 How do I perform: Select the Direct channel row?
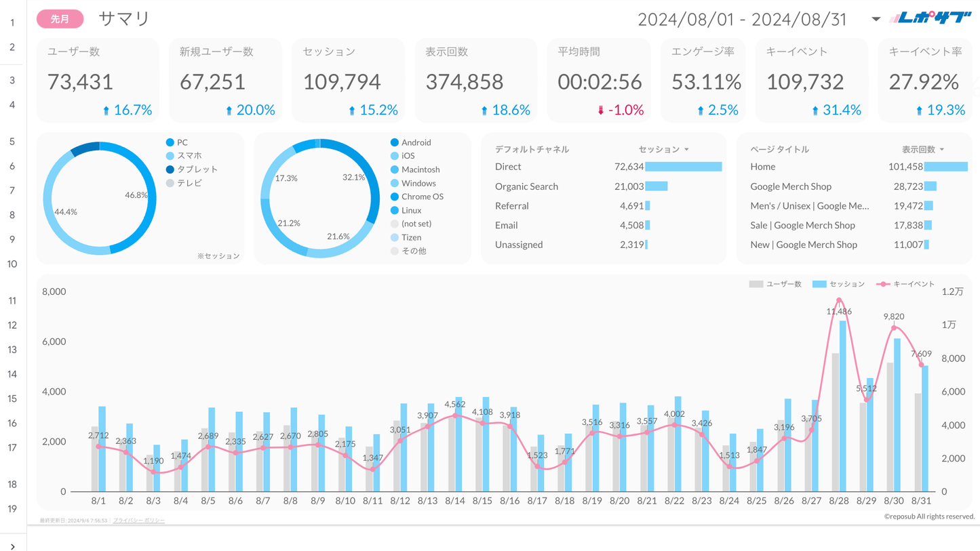pyautogui.click(x=508, y=167)
